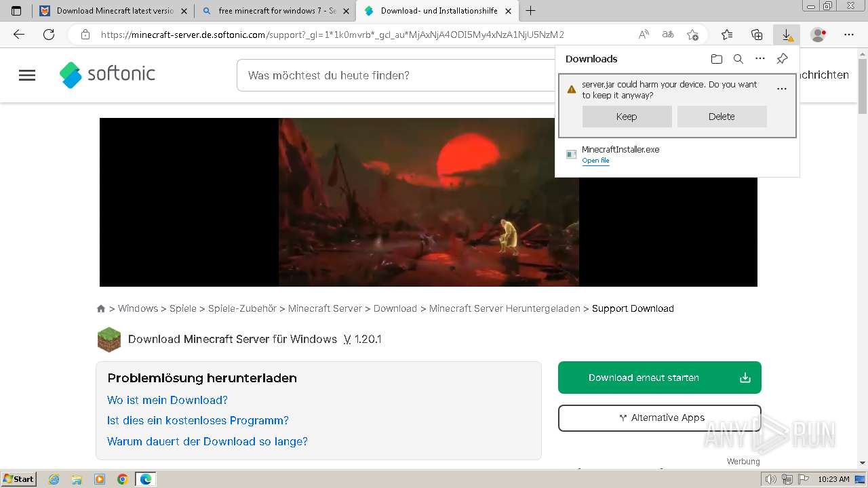Add this page to favorites star

(x=692, y=35)
